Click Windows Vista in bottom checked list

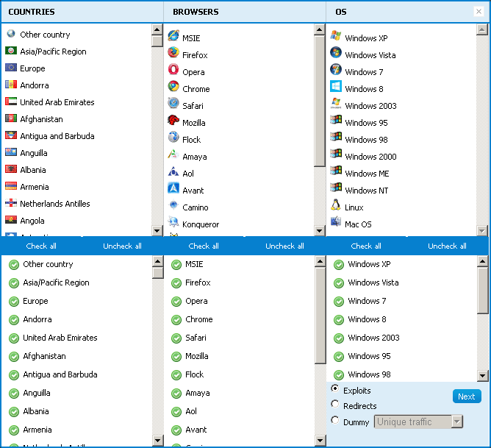tap(373, 282)
